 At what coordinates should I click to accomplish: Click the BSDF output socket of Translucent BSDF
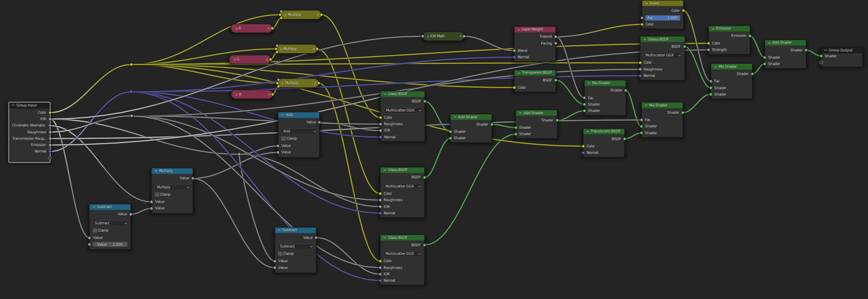(625, 139)
